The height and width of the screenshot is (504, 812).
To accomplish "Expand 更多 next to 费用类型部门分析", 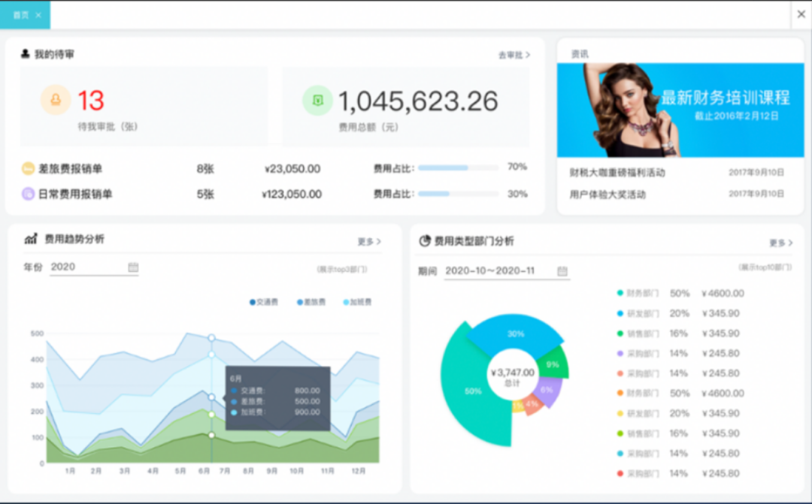I will coord(778,243).
